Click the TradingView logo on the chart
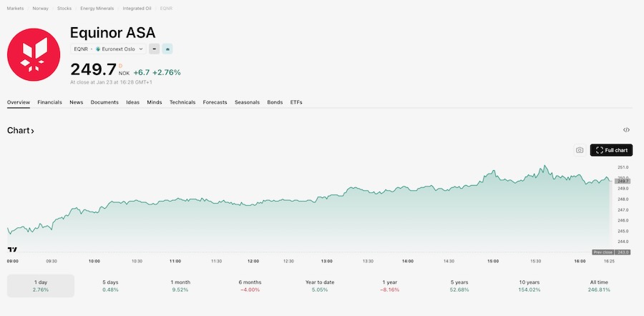 pos(12,250)
